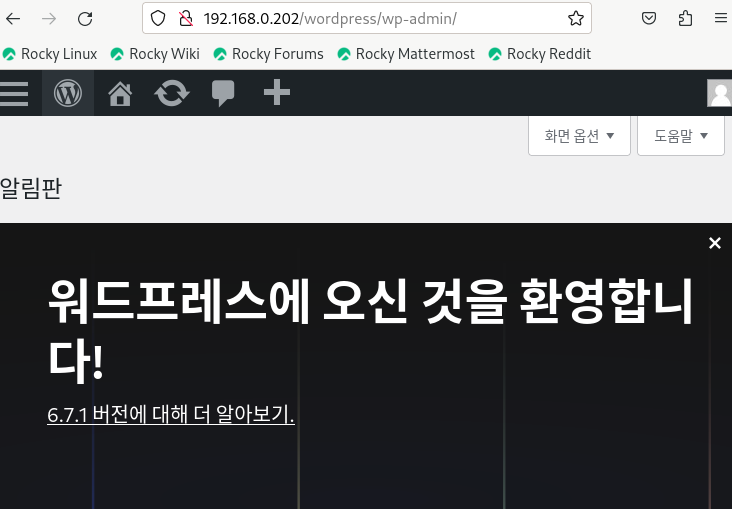Open the browser extensions puzzle icon
The width and height of the screenshot is (732, 510).
coord(685,19)
